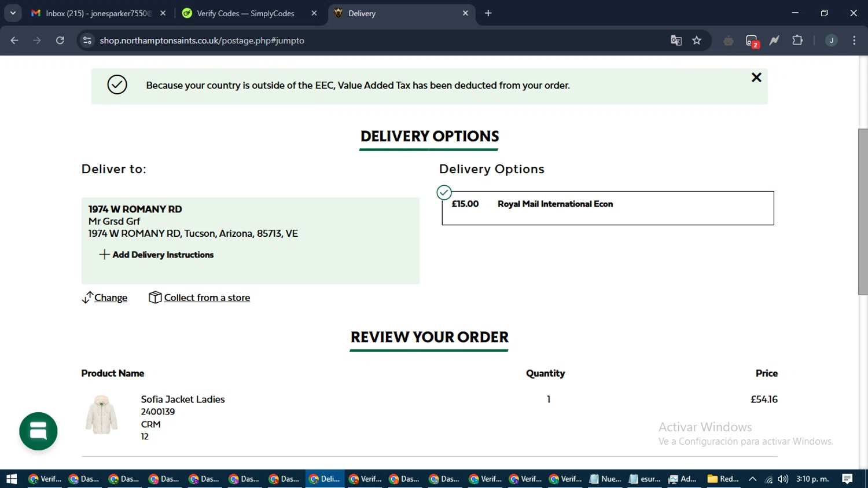Open the Sofia Jacket Ladies thumbnail
Image resolution: width=868 pixels, height=488 pixels.
102,415
